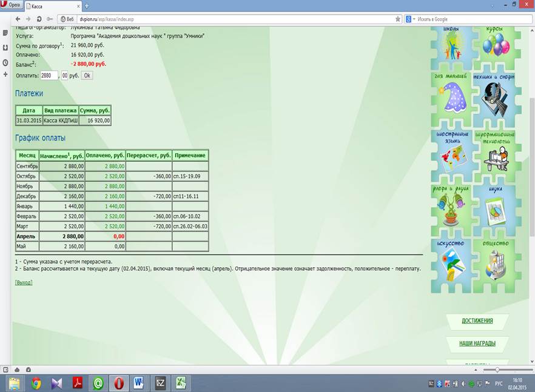Go back with the back arrow

point(18,19)
